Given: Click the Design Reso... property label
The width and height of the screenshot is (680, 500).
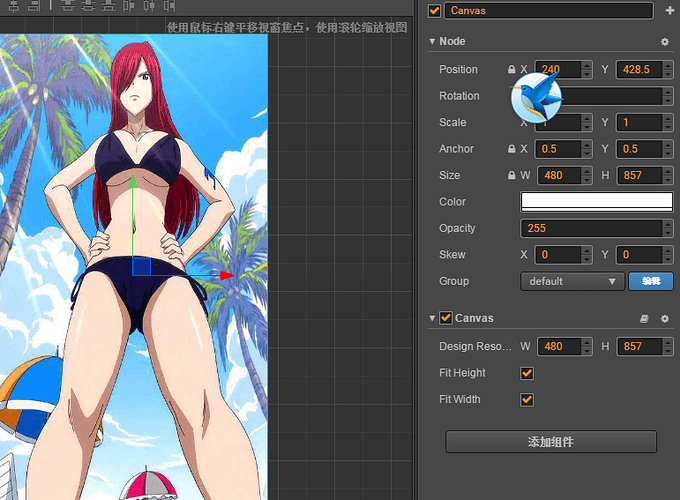Looking at the screenshot, I should pyautogui.click(x=475, y=346).
